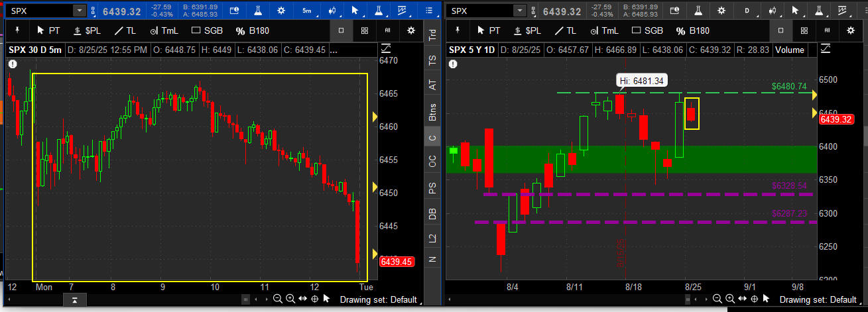Open the C sidebar tab
The width and height of the screenshot is (868, 312).
(432, 137)
